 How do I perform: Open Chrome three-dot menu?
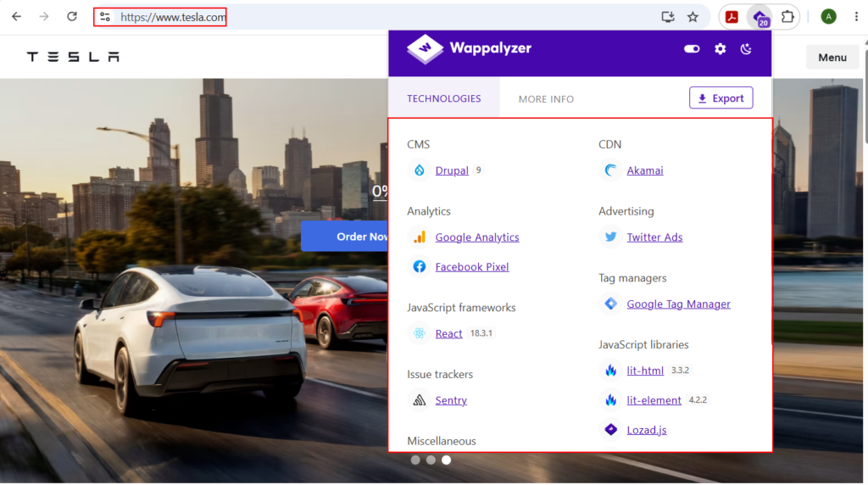tap(856, 17)
